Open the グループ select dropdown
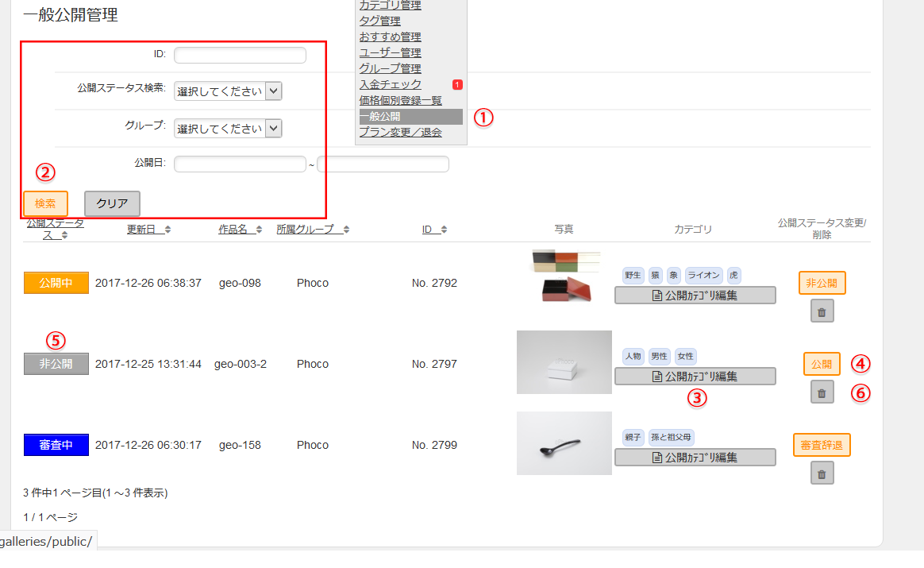The height and width of the screenshot is (568, 924). pos(228,129)
